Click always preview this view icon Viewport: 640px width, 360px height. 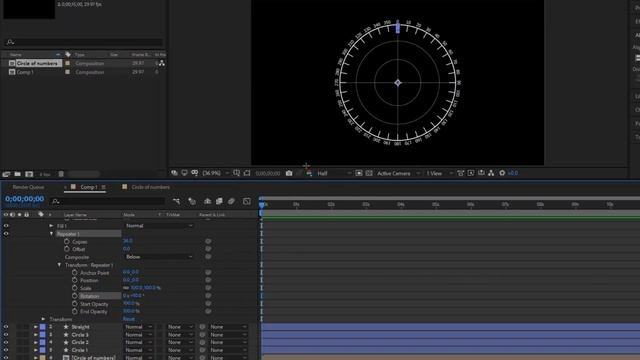click(x=174, y=173)
